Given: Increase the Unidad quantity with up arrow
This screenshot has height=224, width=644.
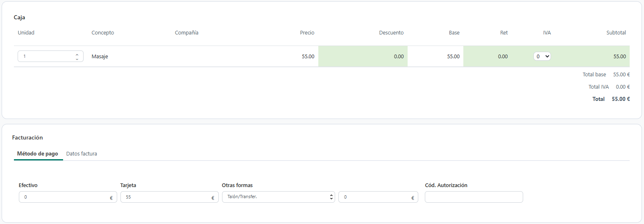Looking at the screenshot, I should click(77, 54).
